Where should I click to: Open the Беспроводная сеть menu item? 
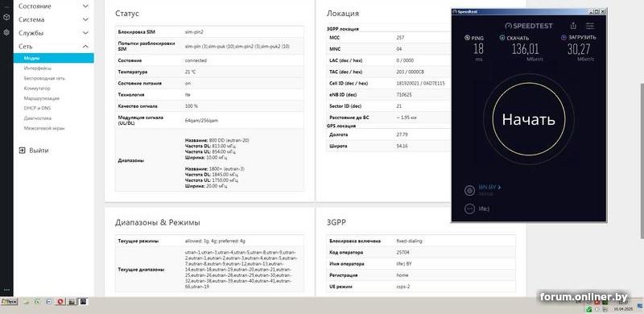(x=44, y=78)
